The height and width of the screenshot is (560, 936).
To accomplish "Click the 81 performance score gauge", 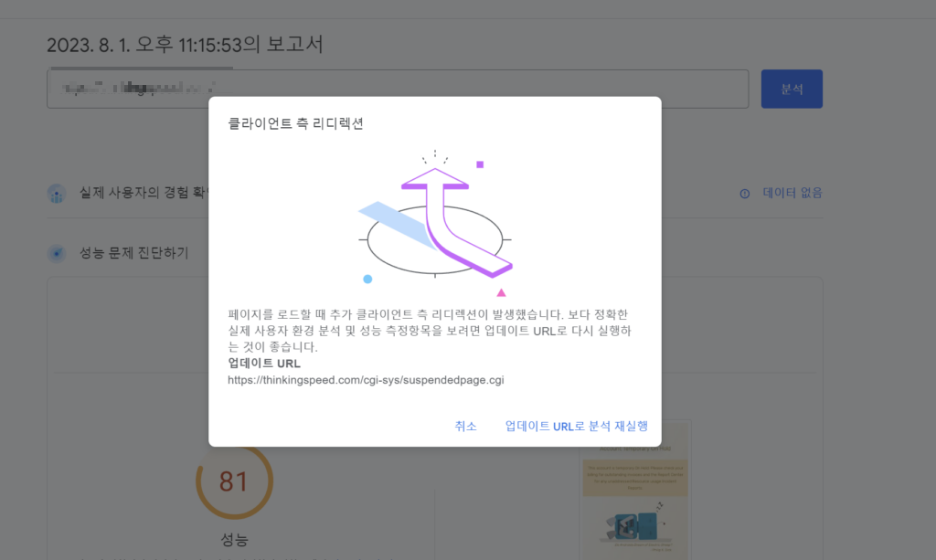I will 235,481.
